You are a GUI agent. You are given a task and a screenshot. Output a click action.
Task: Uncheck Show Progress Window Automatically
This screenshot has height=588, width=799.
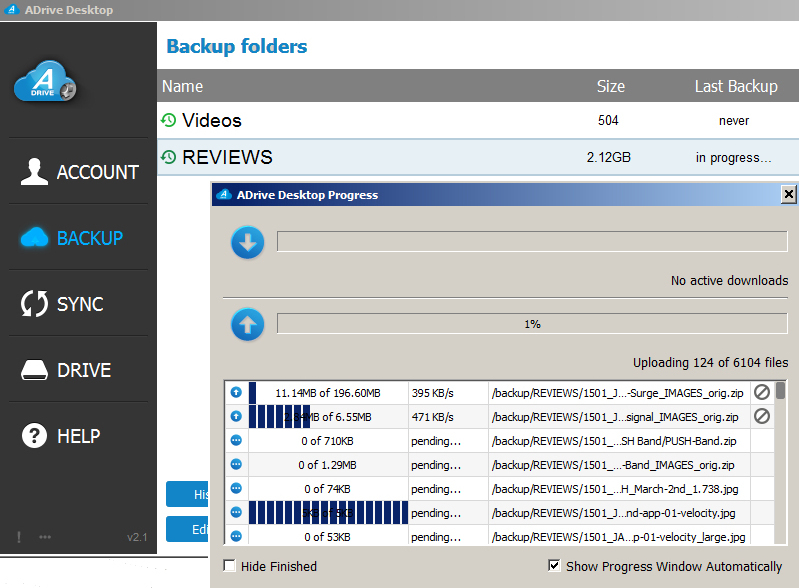555,566
